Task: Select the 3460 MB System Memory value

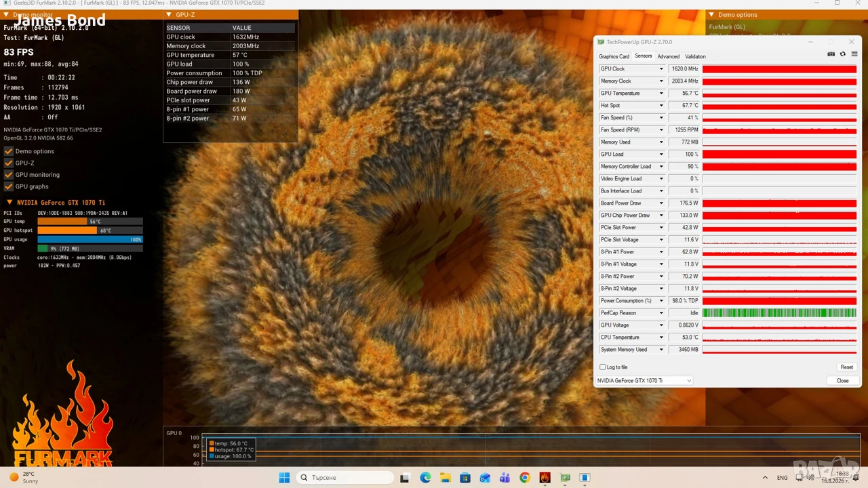Action: [x=684, y=350]
